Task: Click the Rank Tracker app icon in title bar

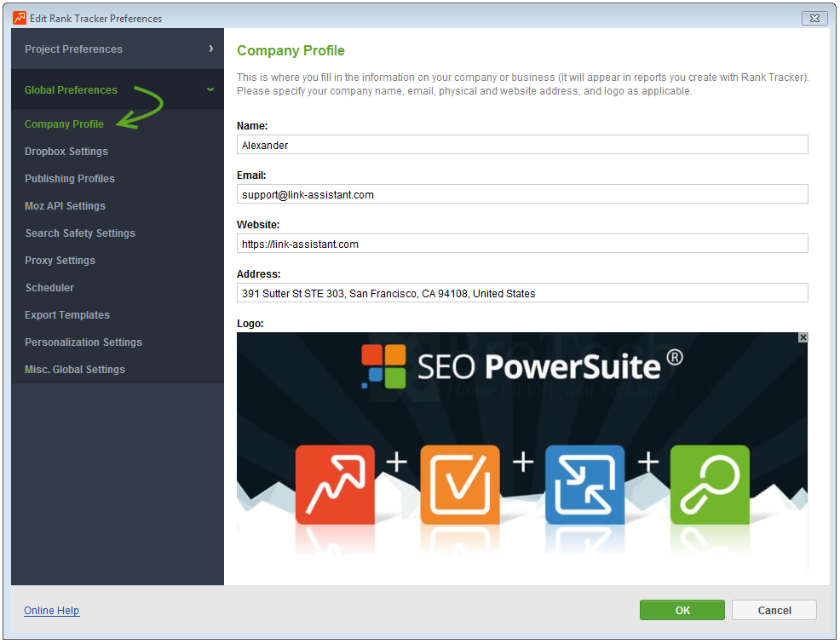Action: (20, 18)
